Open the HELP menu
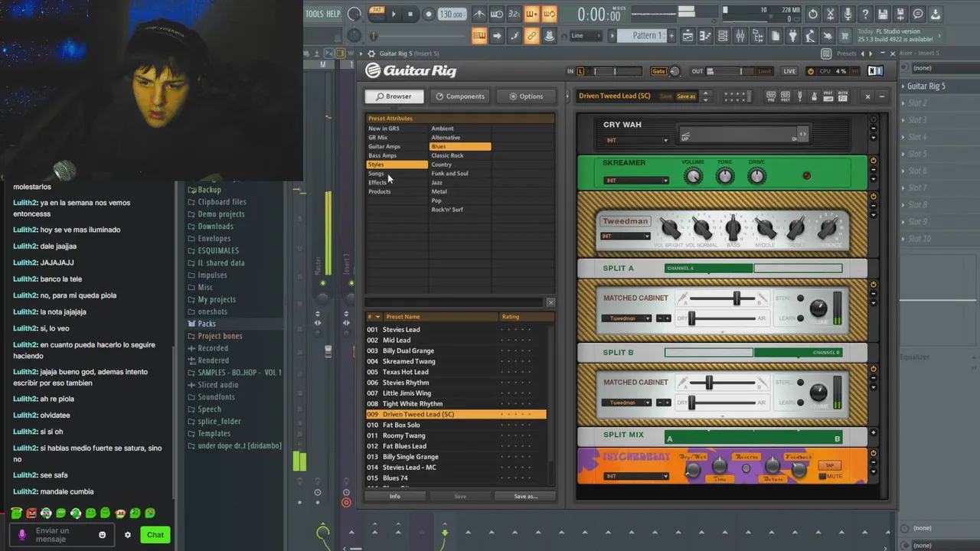 click(x=333, y=14)
